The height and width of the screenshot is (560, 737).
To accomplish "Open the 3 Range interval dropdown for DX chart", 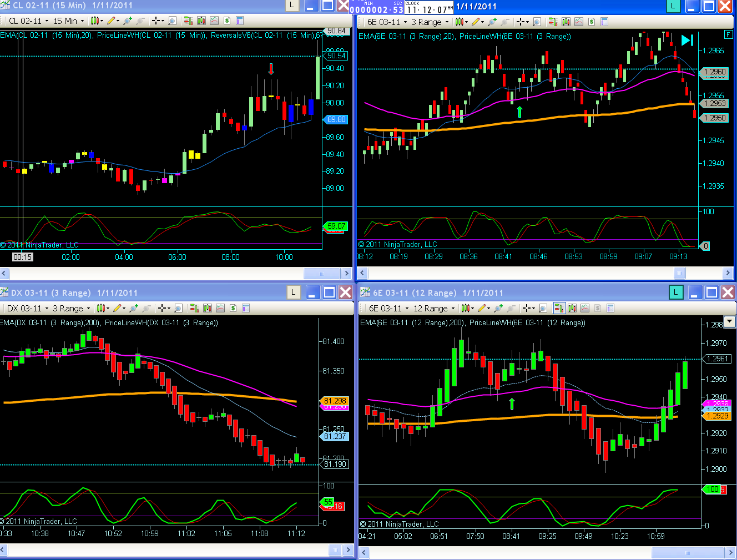I will pyautogui.click(x=71, y=309).
